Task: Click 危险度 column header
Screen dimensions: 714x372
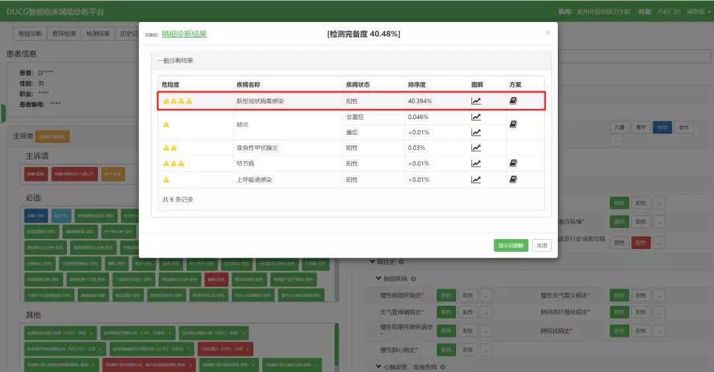Action: pyautogui.click(x=170, y=85)
